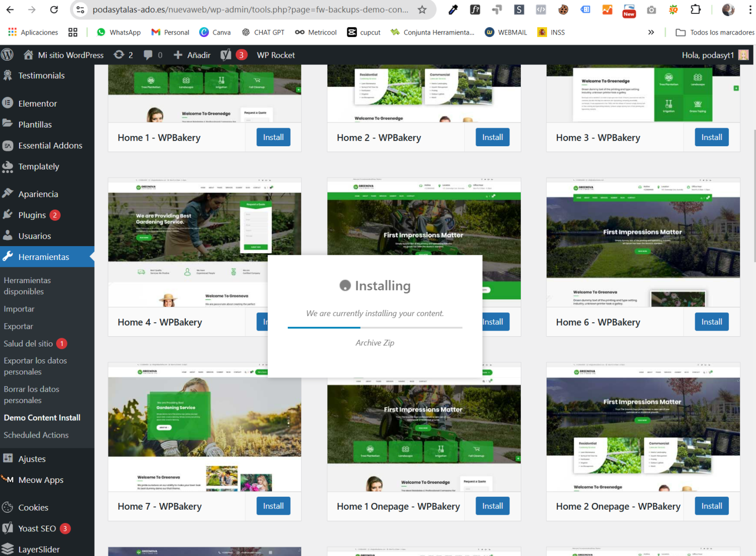Open the CHAT GPT bookmark
This screenshot has height=556, width=756.
point(262,32)
